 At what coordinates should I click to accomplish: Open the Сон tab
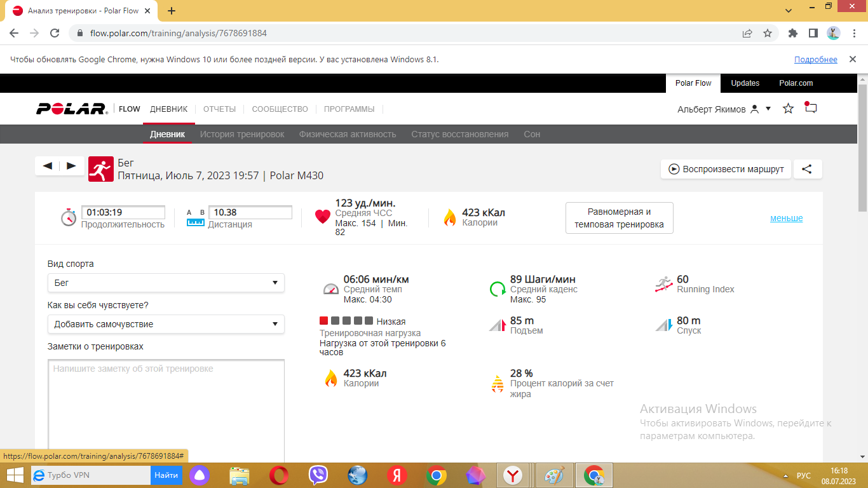pos(532,134)
